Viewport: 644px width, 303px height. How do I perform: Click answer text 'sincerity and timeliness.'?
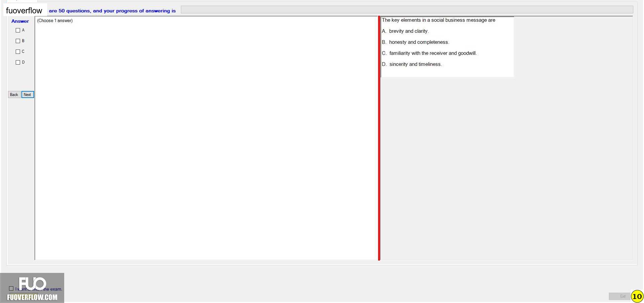415,64
